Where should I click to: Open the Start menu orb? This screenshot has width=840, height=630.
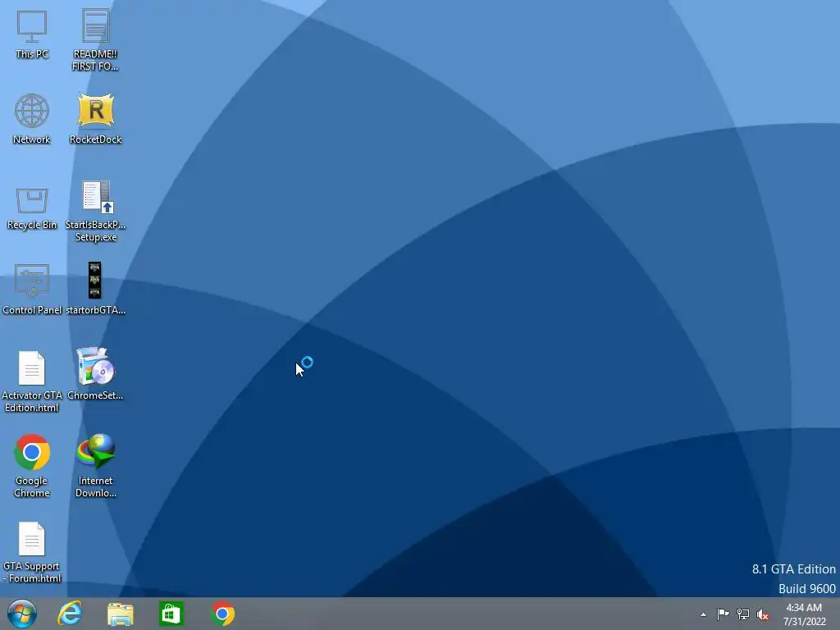click(22, 614)
